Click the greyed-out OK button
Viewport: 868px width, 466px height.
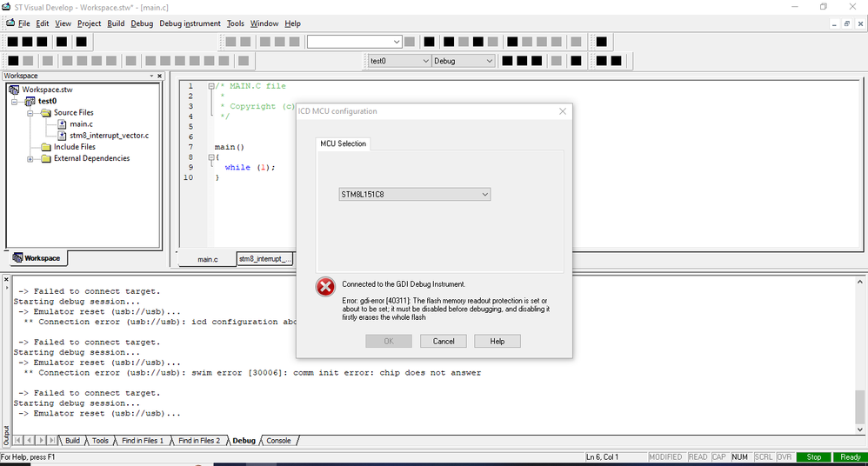[389, 341]
